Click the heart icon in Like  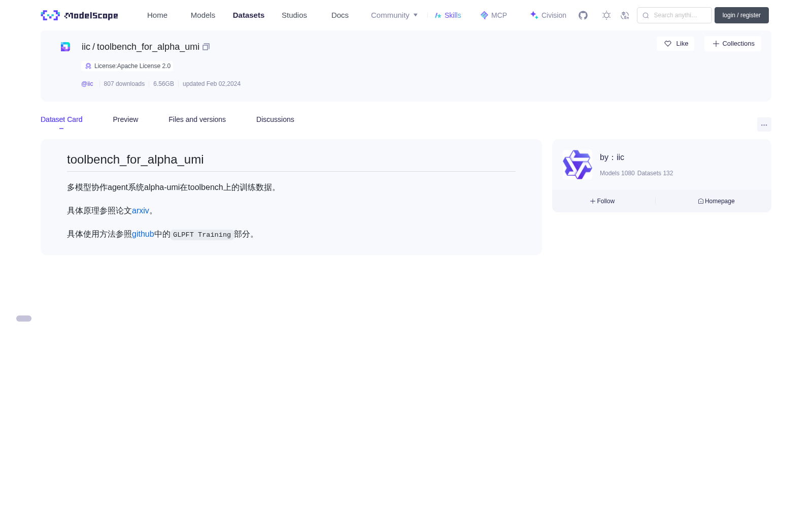pos(668,44)
